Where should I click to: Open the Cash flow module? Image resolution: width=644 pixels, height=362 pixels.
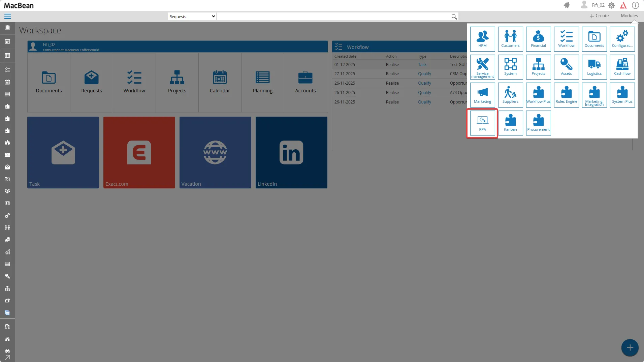pyautogui.click(x=622, y=67)
